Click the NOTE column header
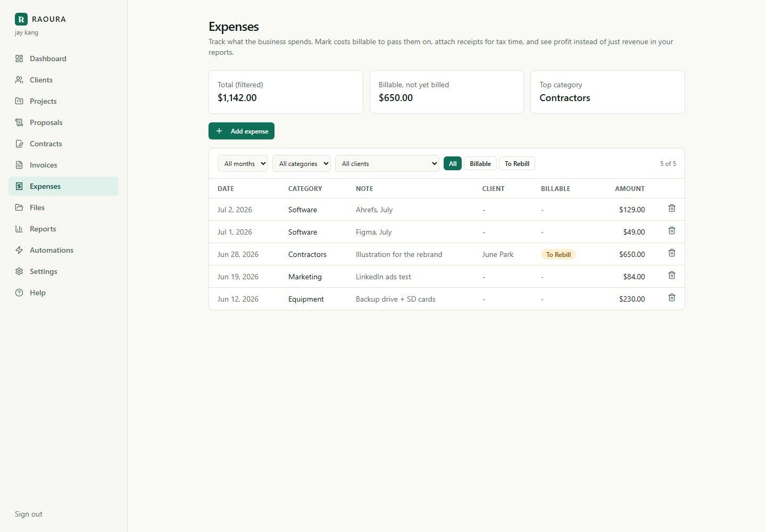766x532 pixels. [x=364, y=188]
